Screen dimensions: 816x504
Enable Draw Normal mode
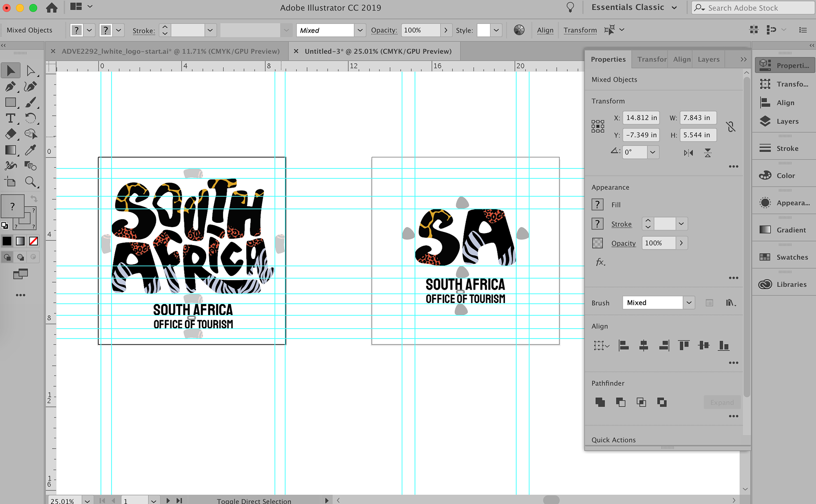[7, 257]
